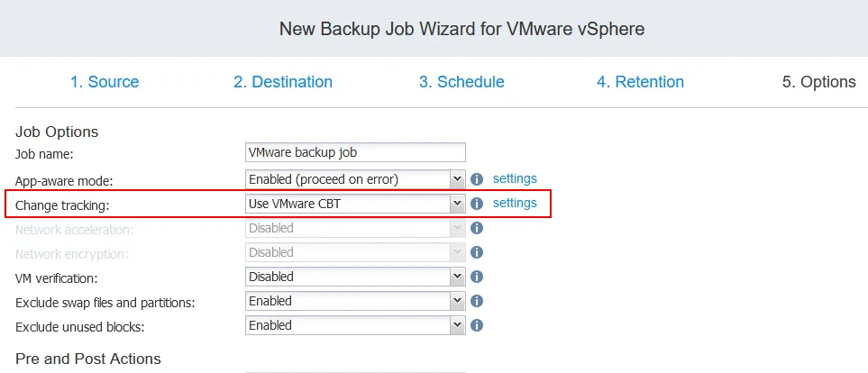Viewport: 868px width, 373px height.
Task: Switch to the 2. Destination step
Action: [x=283, y=82]
